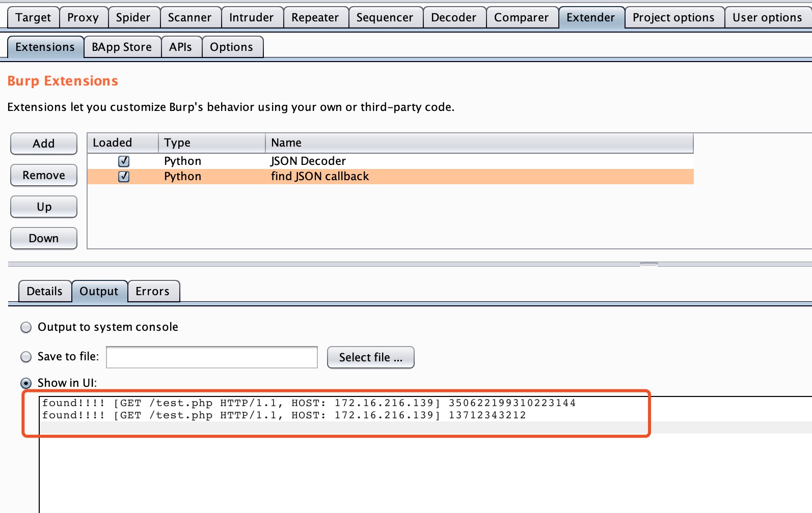812x513 pixels.
Task: Open the BApp Store sub-tab
Action: click(x=122, y=47)
